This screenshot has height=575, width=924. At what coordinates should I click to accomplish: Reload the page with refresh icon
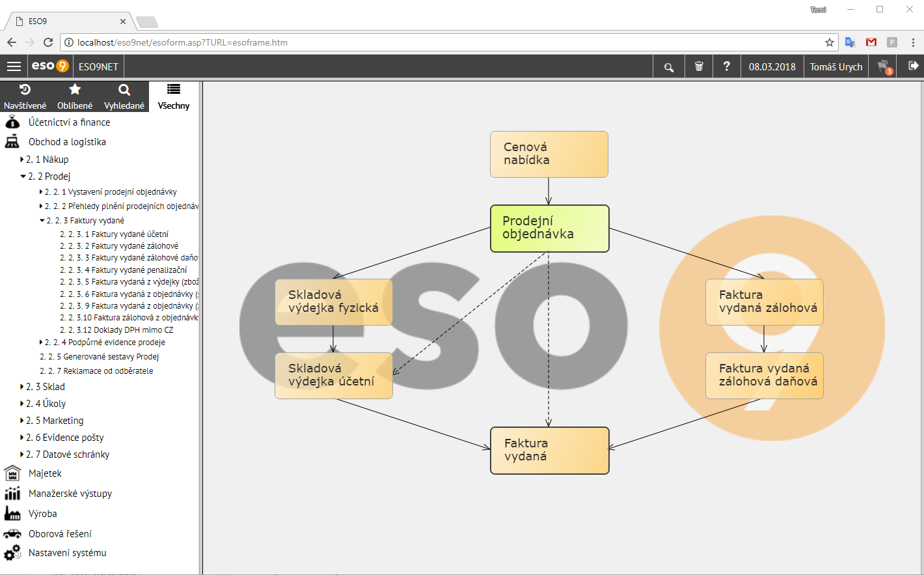tap(48, 42)
